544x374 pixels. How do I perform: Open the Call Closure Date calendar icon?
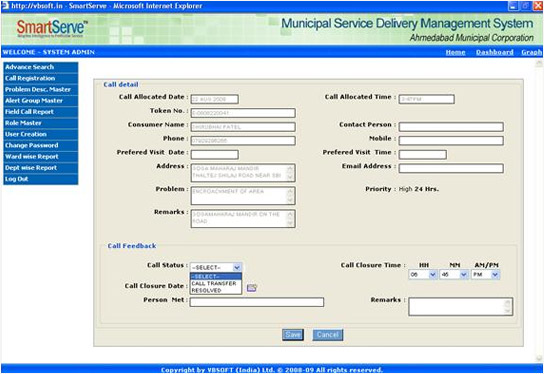(x=252, y=288)
